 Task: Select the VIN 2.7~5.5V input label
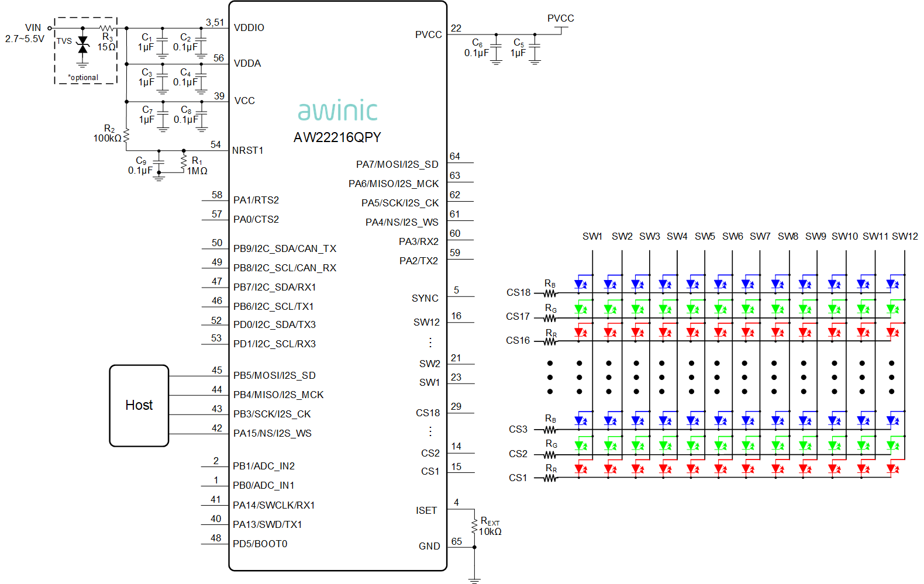coord(25,33)
